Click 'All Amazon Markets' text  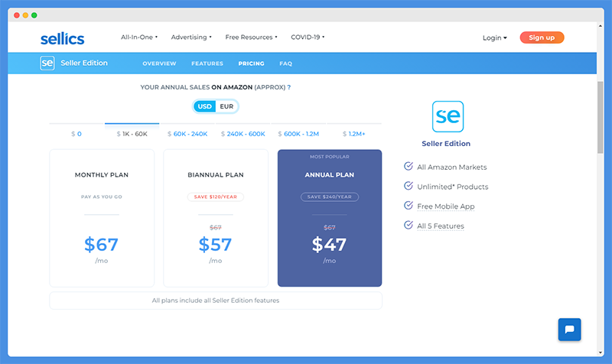point(451,167)
